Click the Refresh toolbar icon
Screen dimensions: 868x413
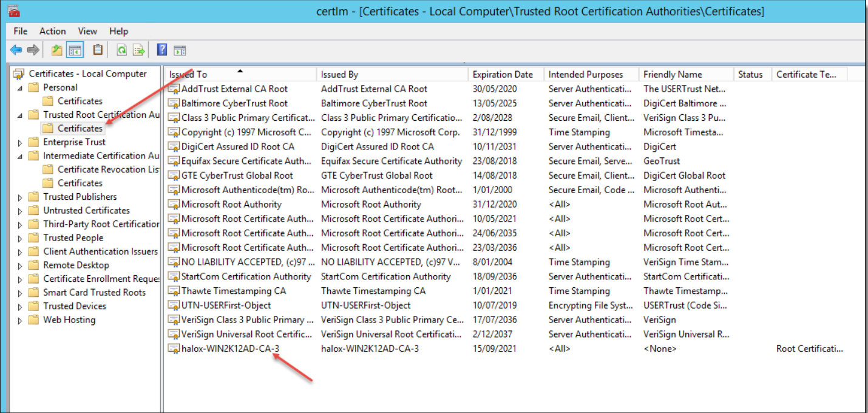(x=121, y=50)
